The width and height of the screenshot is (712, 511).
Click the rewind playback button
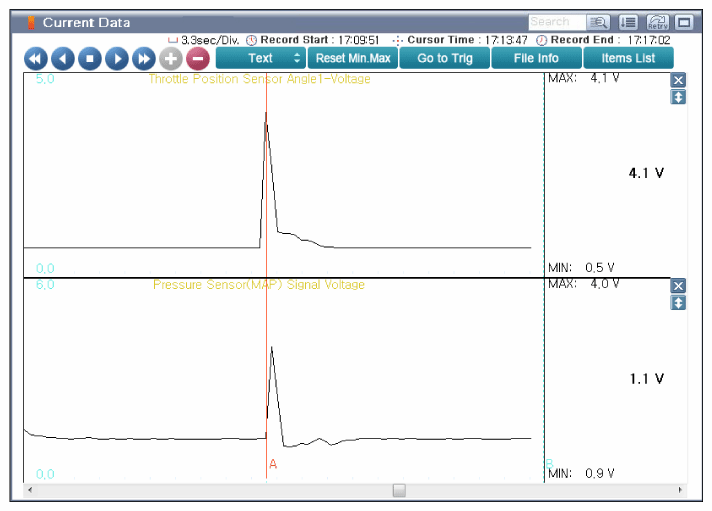click(x=36, y=59)
